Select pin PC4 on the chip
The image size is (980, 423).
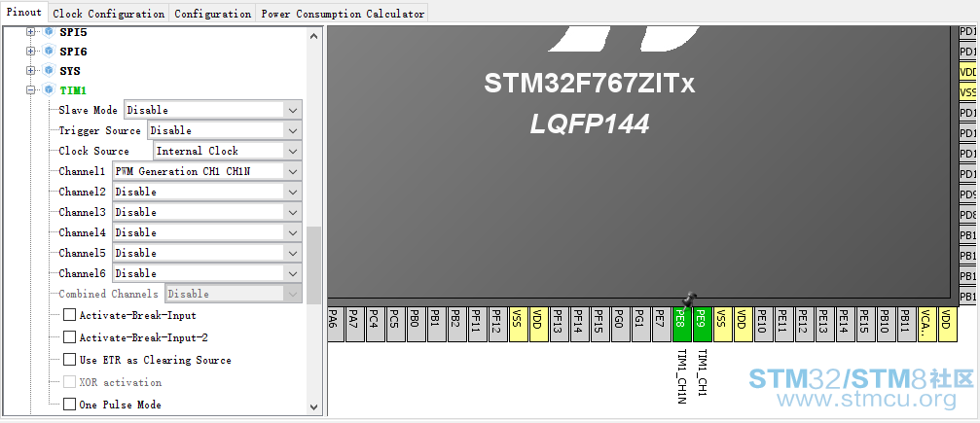(x=375, y=324)
